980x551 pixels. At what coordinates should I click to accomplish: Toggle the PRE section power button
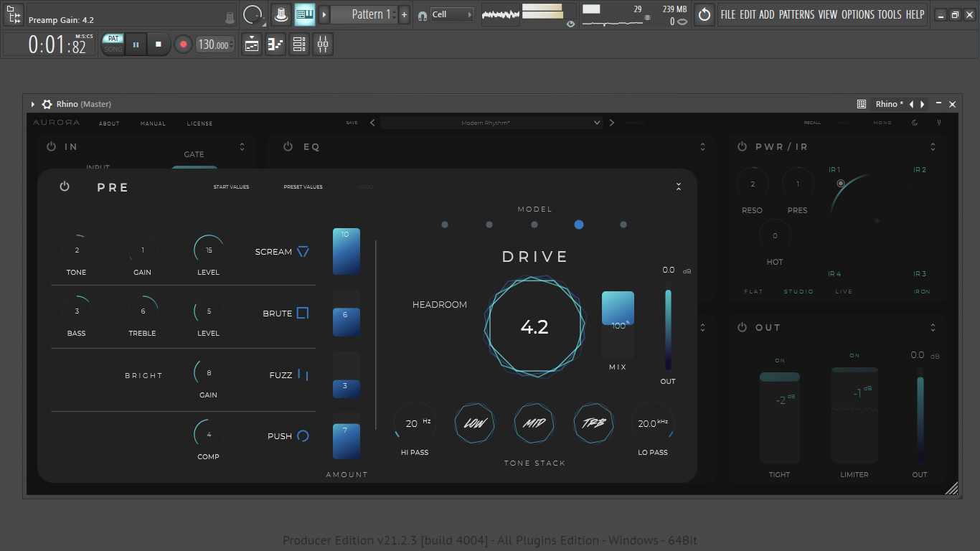tap(65, 187)
